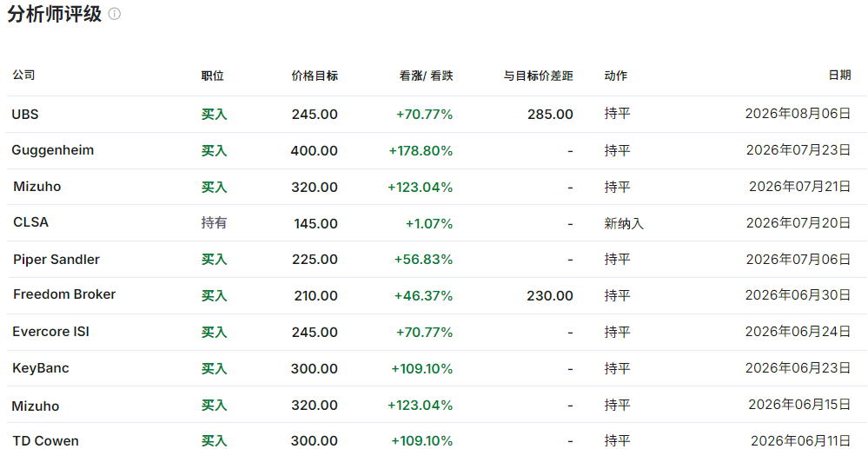The height and width of the screenshot is (449, 868).
Task: Click the info icon beside 分析师评级
Action: click(114, 14)
